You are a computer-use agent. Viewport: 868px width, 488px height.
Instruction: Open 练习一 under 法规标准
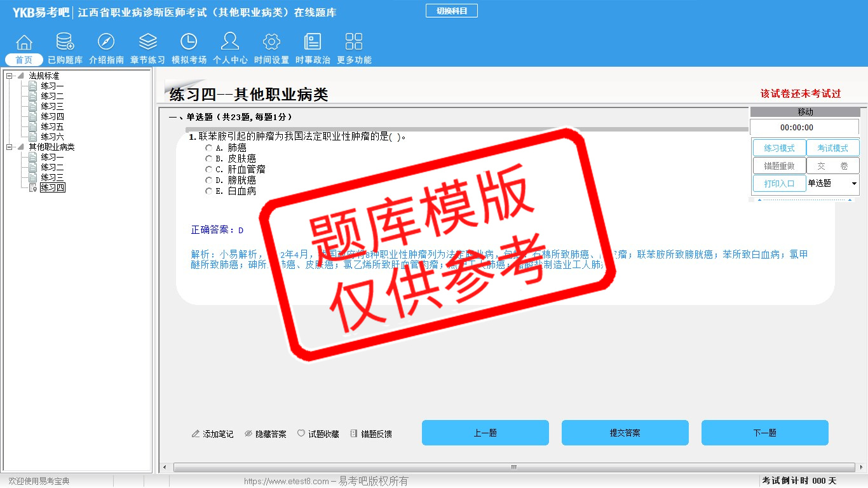point(52,86)
